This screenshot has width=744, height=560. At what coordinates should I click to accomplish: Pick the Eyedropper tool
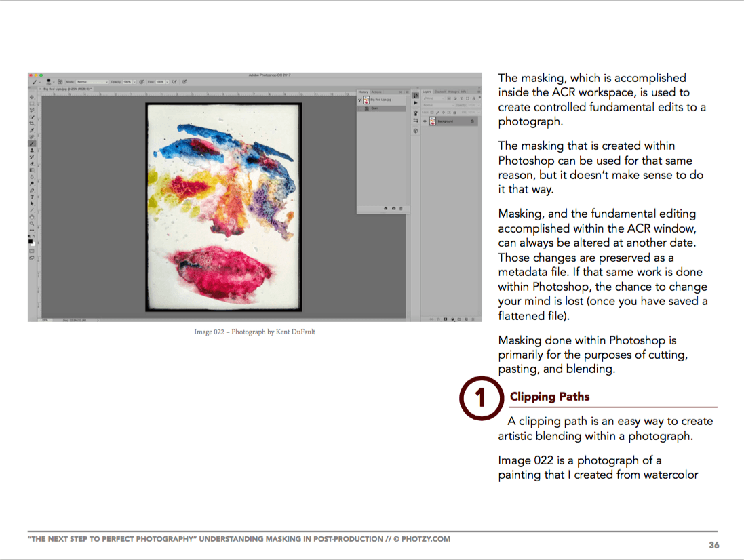coord(31,128)
